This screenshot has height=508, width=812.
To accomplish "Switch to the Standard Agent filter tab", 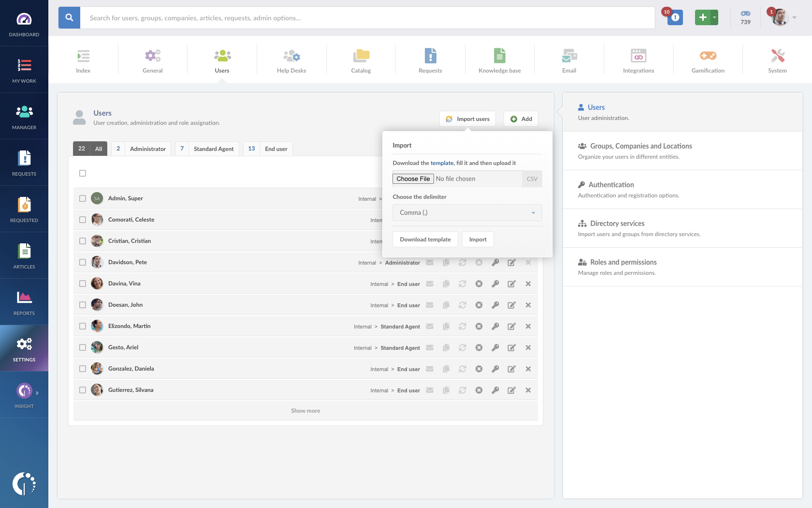I will click(214, 149).
